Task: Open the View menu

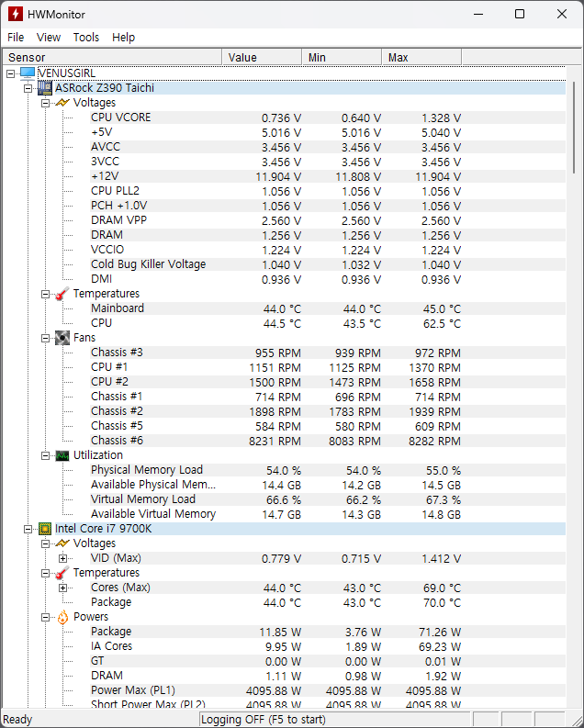Action: click(x=49, y=37)
